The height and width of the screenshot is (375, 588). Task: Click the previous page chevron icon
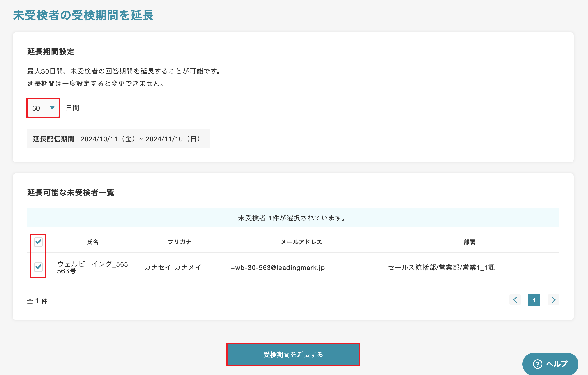(x=515, y=300)
